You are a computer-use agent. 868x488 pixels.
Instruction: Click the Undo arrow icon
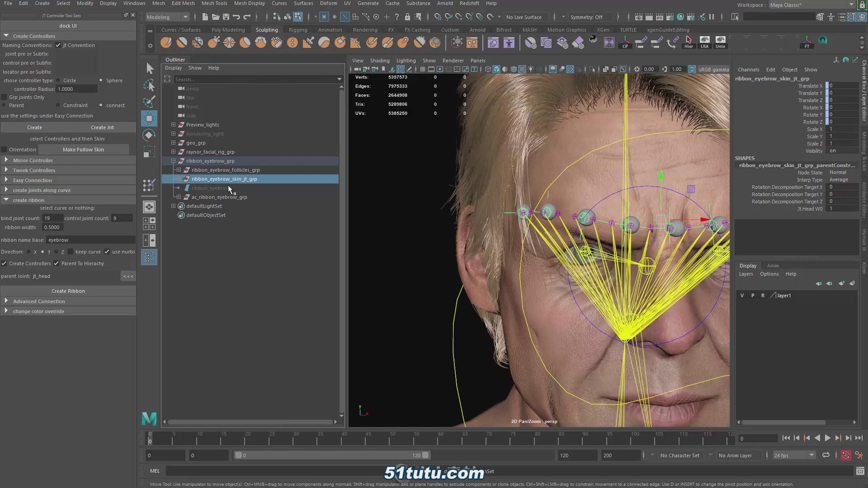point(236,17)
